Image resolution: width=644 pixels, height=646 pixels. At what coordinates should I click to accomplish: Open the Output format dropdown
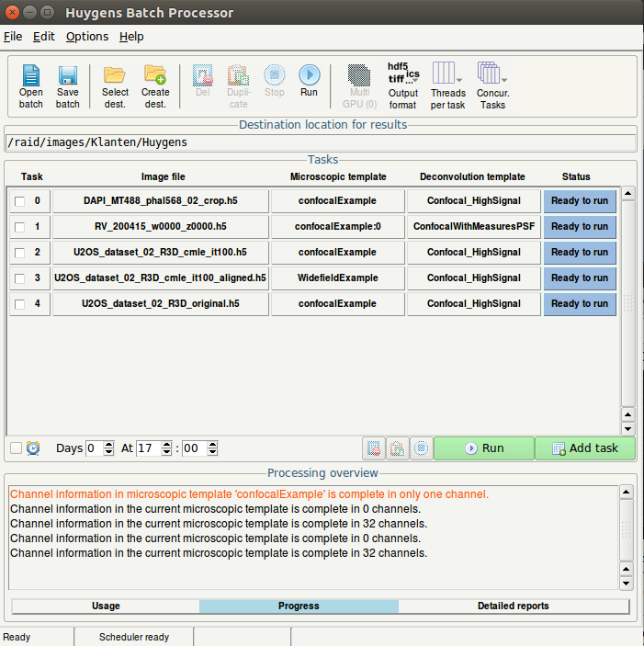pos(402,85)
